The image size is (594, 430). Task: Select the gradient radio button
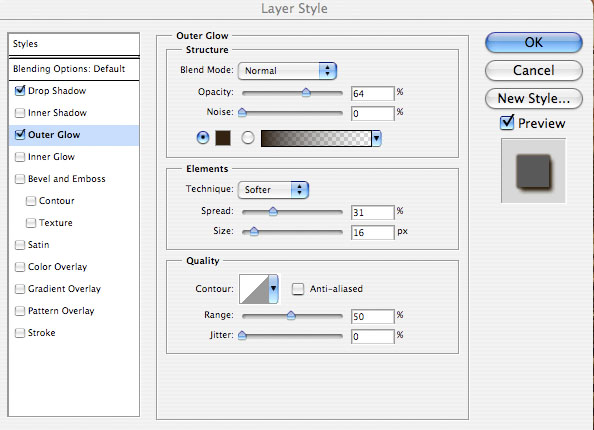[x=248, y=138]
